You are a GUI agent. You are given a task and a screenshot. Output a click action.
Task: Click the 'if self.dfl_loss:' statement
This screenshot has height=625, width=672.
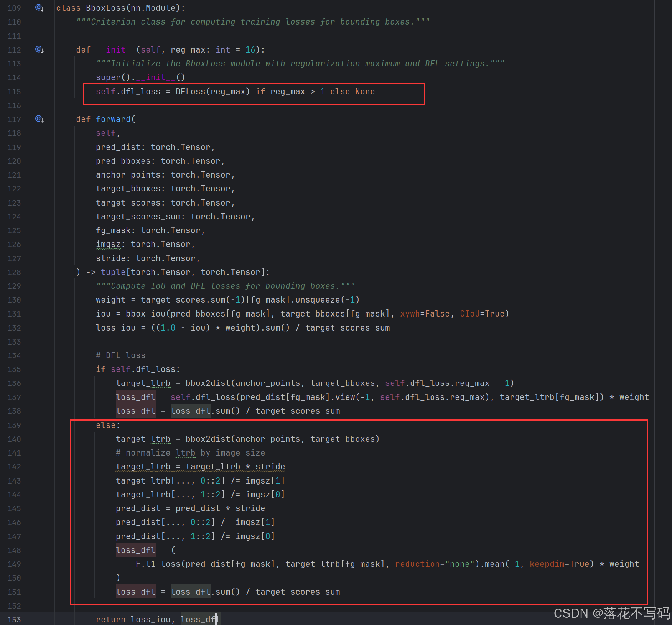pyautogui.click(x=138, y=369)
